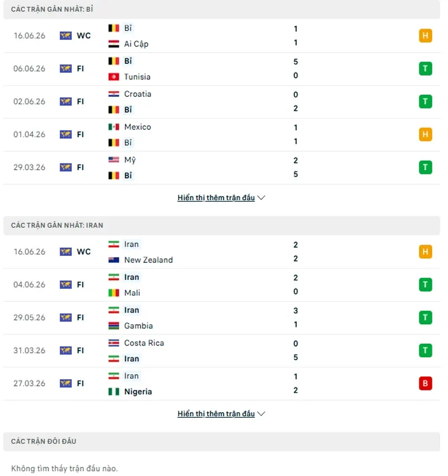Viewport: 448px width, 476px height.
Task: Click the Costa Rica flag icon
Action: point(114,343)
